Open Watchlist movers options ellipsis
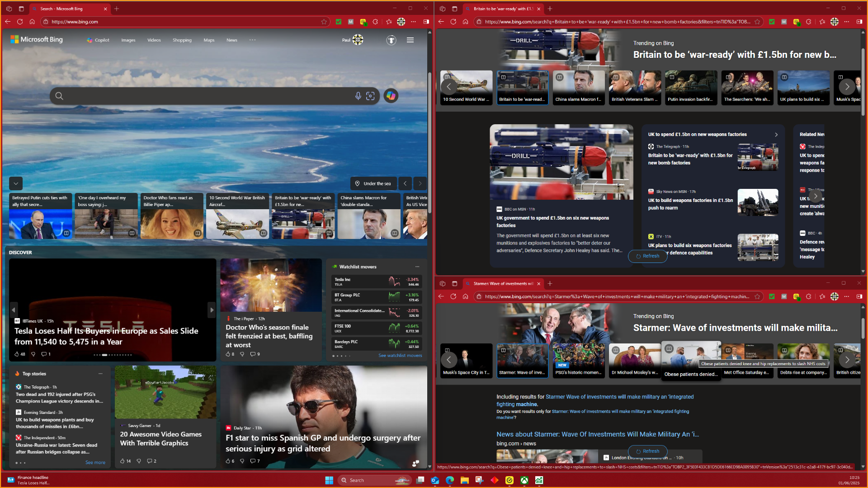 coord(417,267)
